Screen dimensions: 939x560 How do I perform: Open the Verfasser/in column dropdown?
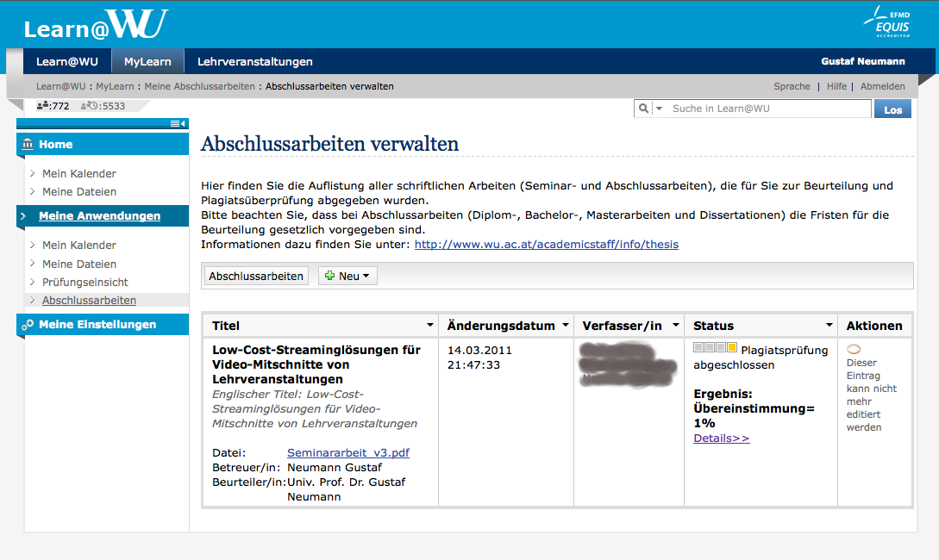[x=675, y=325]
